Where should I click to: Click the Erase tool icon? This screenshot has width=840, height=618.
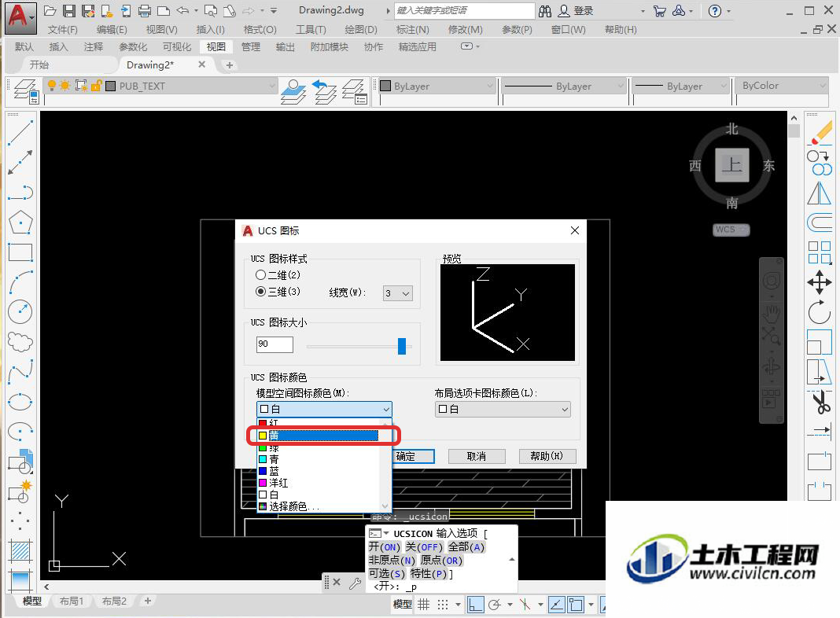pyautogui.click(x=820, y=133)
